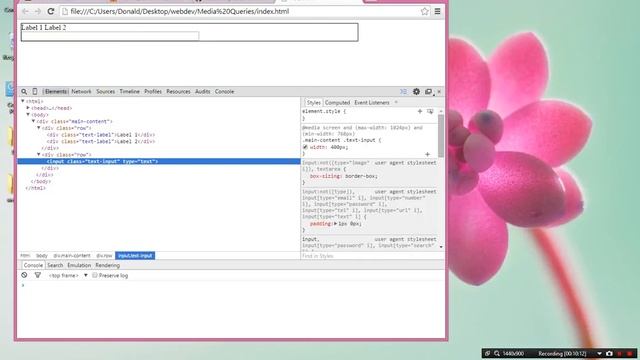The height and width of the screenshot is (360, 640).
Task: Enable the Preserve log checkbox
Action: [x=95, y=276]
